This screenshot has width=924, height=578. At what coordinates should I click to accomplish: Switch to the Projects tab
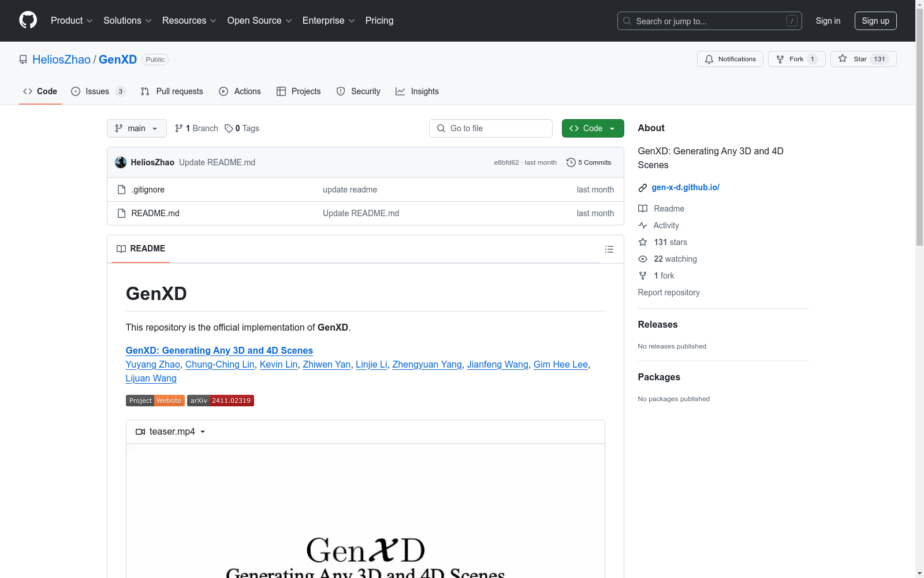click(299, 91)
